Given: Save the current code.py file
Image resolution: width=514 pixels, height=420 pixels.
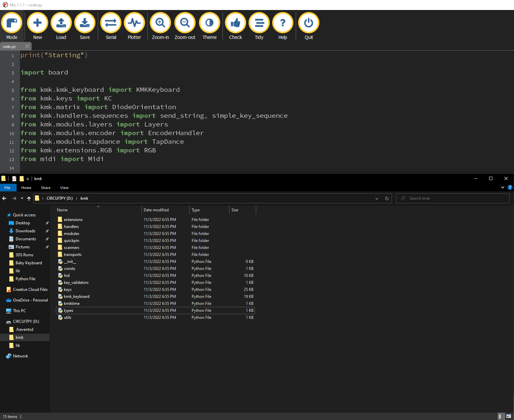Looking at the screenshot, I should tap(85, 23).
